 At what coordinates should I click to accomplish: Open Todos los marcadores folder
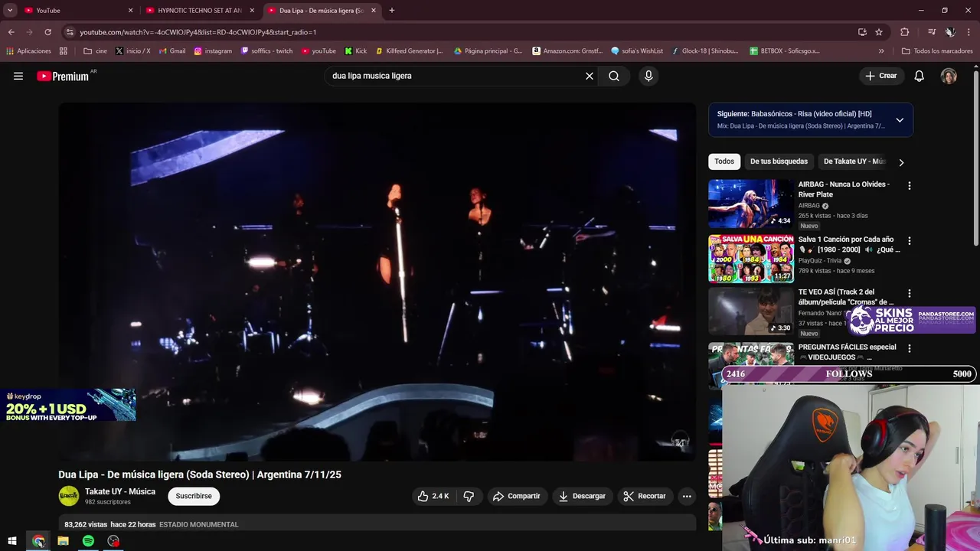[937, 51]
